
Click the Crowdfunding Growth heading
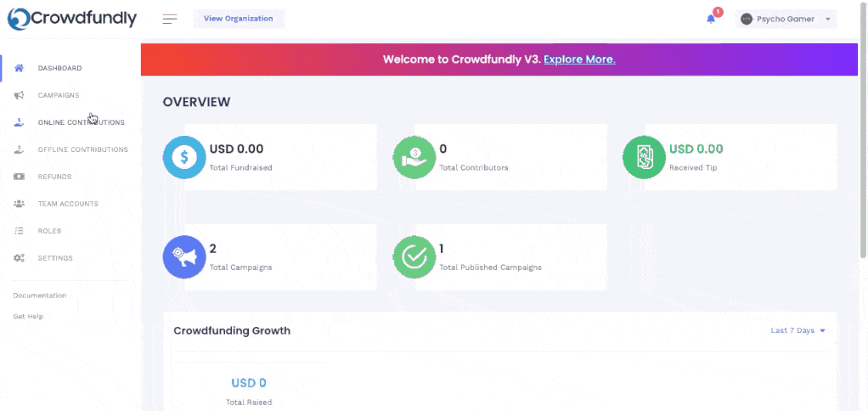coord(232,331)
